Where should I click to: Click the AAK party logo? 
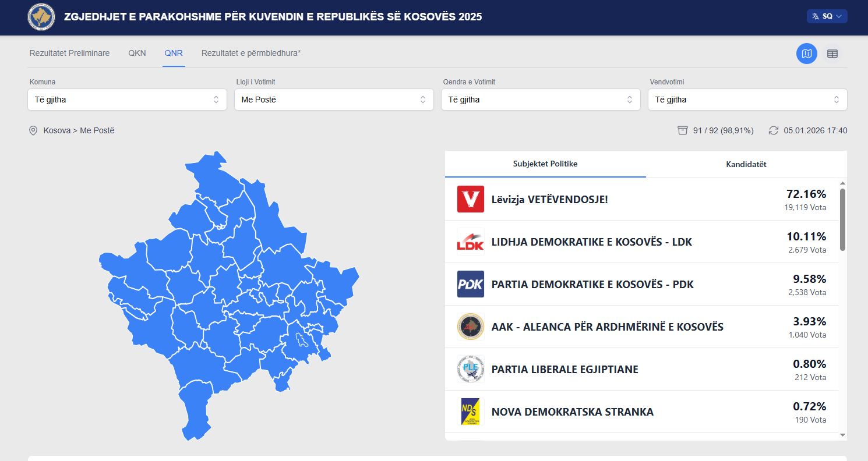point(470,327)
